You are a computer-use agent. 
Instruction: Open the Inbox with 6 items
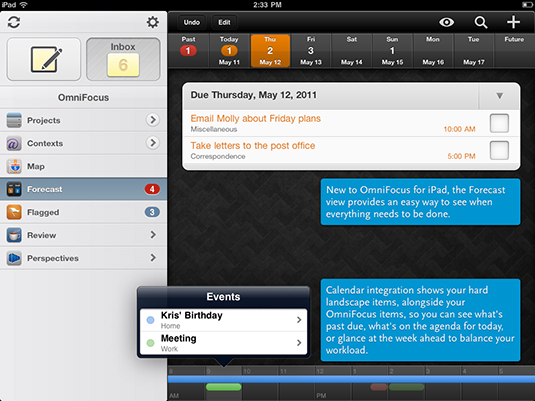tap(123, 59)
